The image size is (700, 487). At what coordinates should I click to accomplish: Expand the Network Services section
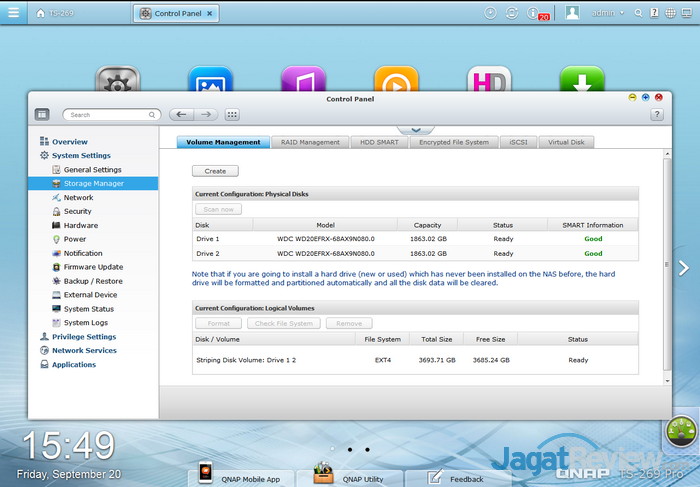tap(83, 351)
